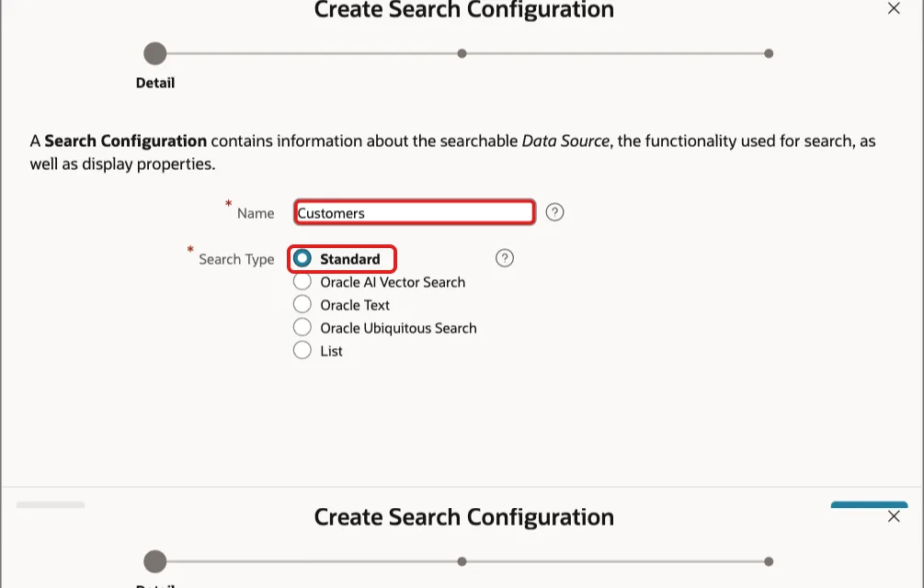This screenshot has width=924, height=588.
Task: Click the Name input field containing Customers
Action: coord(415,212)
